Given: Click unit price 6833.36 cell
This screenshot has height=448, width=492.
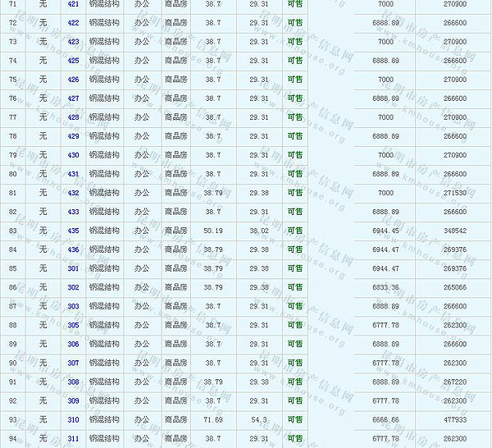Looking at the screenshot, I should tap(385, 287).
